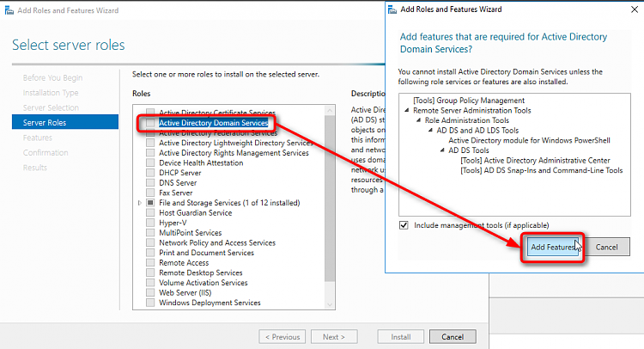Select Active Directory Federation Services row

click(x=218, y=132)
